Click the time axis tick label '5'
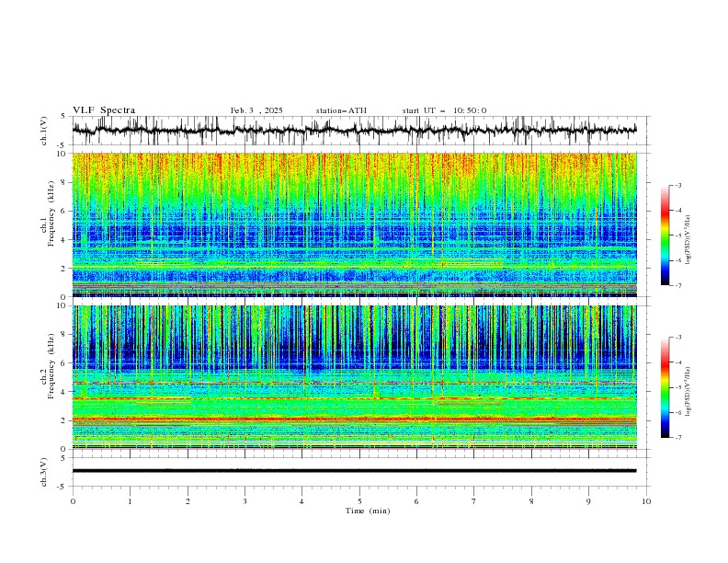 359,501
